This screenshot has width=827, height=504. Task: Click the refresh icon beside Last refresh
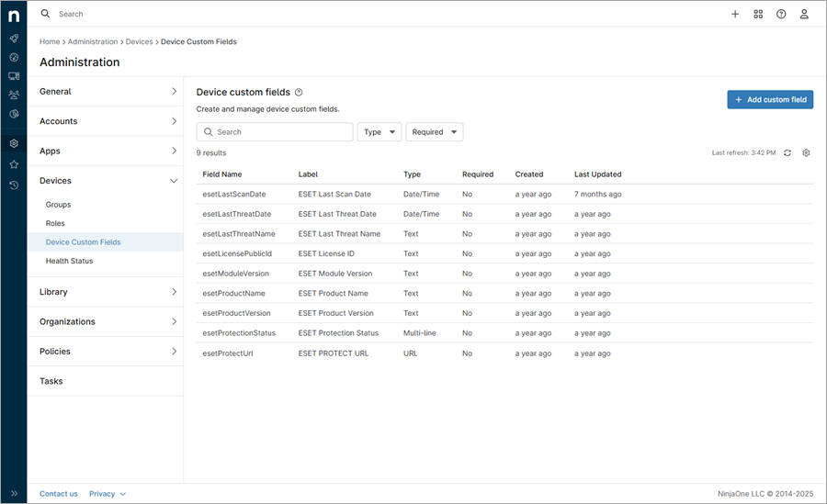[x=787, y=152]
